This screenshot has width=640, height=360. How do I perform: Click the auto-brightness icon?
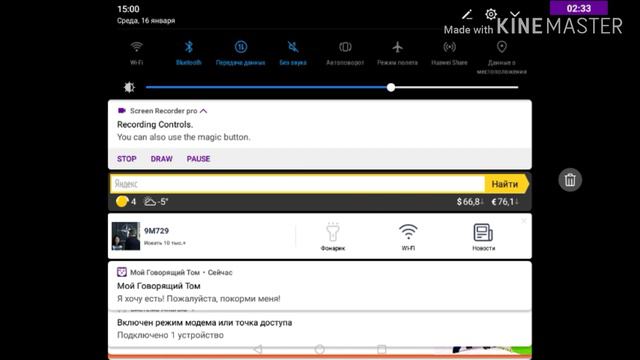(129, 87)
